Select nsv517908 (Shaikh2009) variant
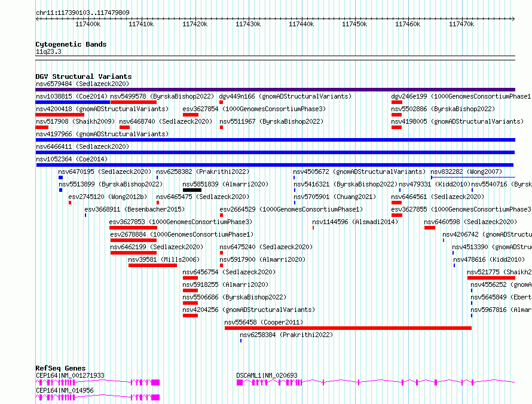The height and width of the screenshot is (404, 532). click(75, 121)
